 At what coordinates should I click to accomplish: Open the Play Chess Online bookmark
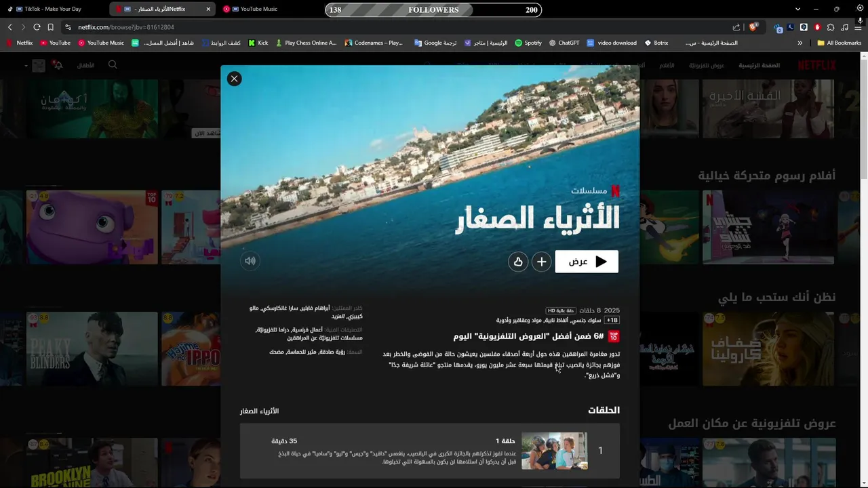click(x=305, y=43)
